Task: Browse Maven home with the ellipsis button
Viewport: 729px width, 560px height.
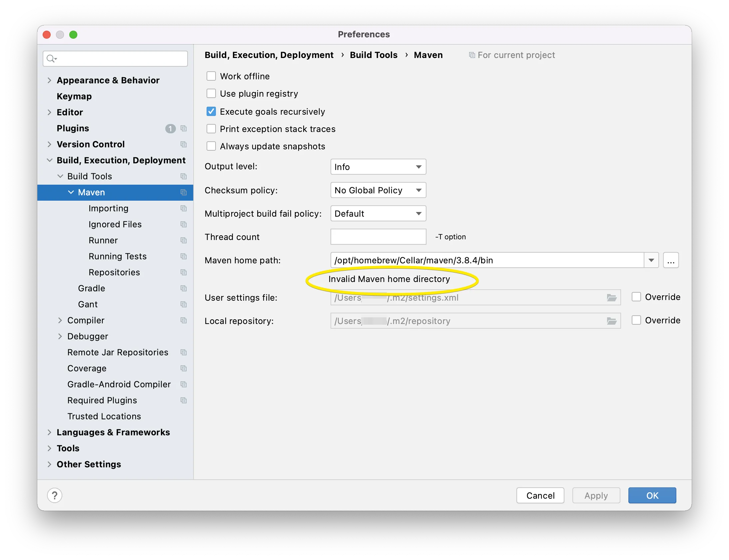Action: point(671,260)
